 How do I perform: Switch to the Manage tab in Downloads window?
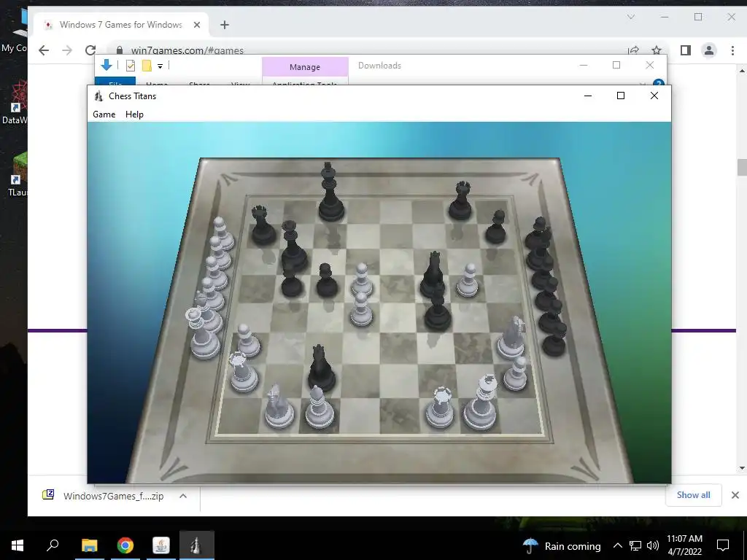(305, 67)
